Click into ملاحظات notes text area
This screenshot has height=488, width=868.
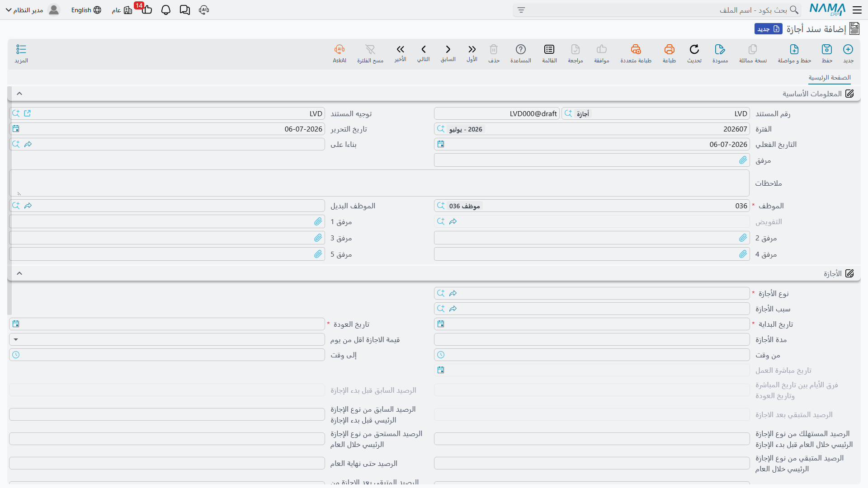tap(379, 183)
